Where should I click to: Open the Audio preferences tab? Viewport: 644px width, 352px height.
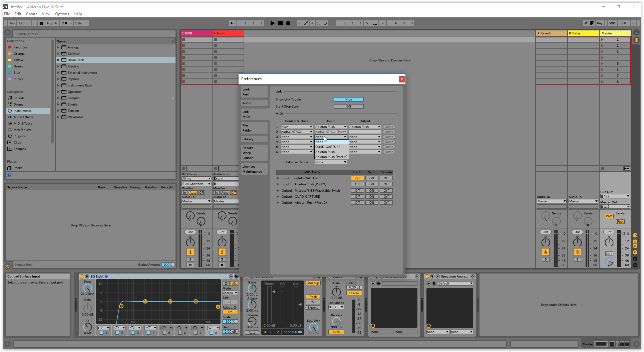click(x=247, y=103)
